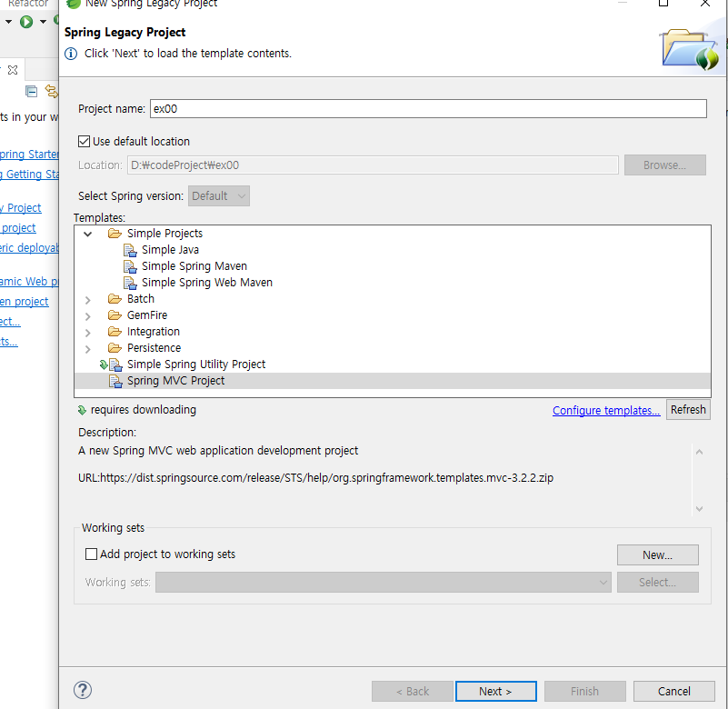
Task: Click the Back button
Action: tap(413, 692)
